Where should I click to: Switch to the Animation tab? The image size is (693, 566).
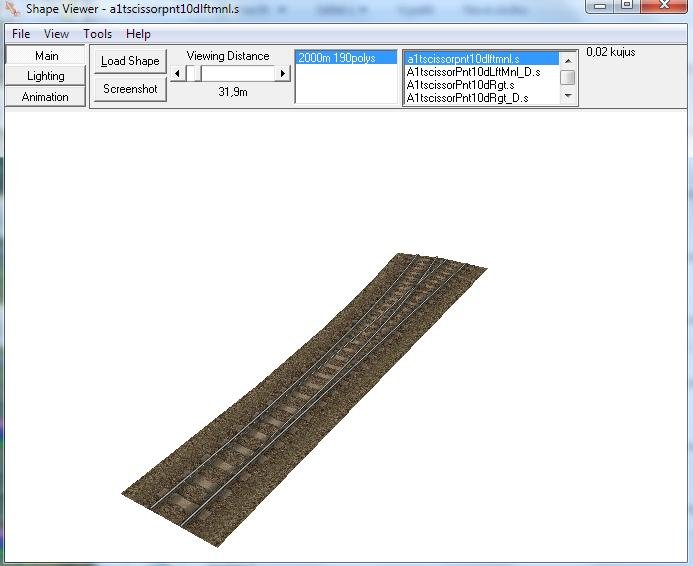pyautogui.click(x=46, y=97)
